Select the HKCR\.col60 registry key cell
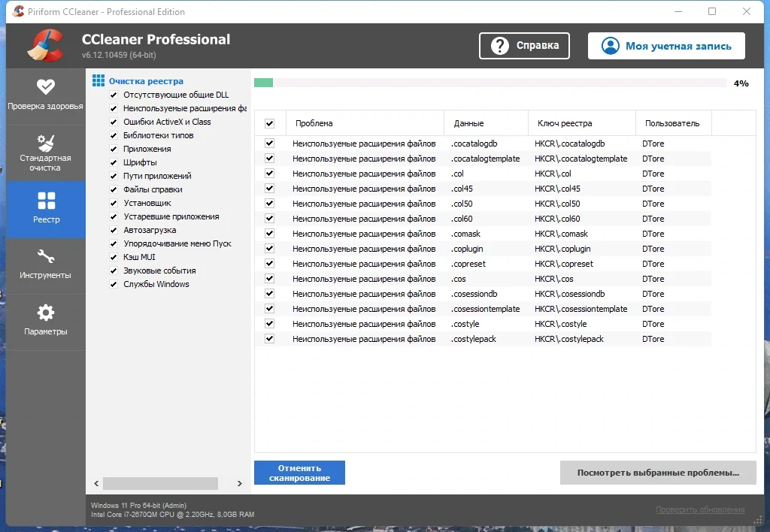The image size is (770, 532). (557, 219)
